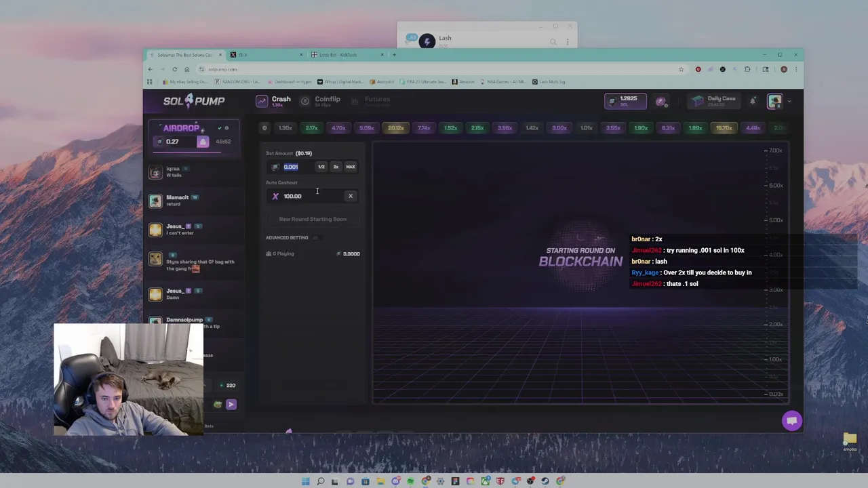Image resolution: width=868 pixels, height=488 pixels.
Task: Send the chat message
Action: [231, 405]
